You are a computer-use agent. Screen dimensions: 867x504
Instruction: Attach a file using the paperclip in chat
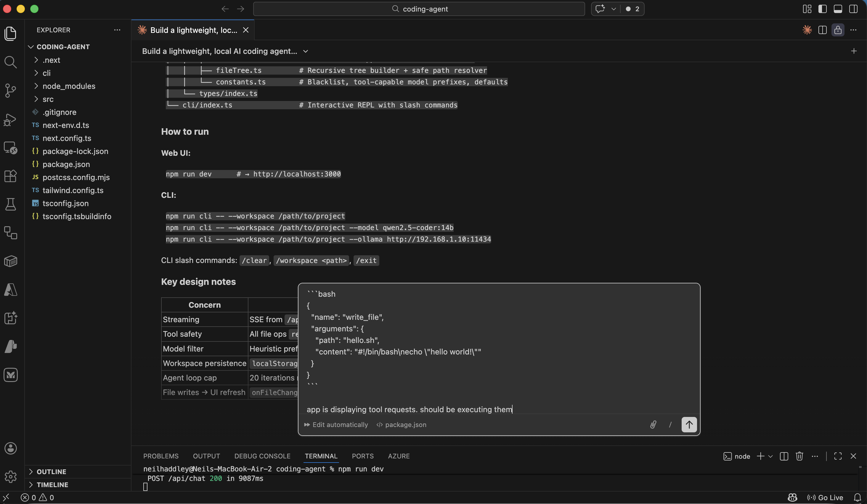pos(653,425)
